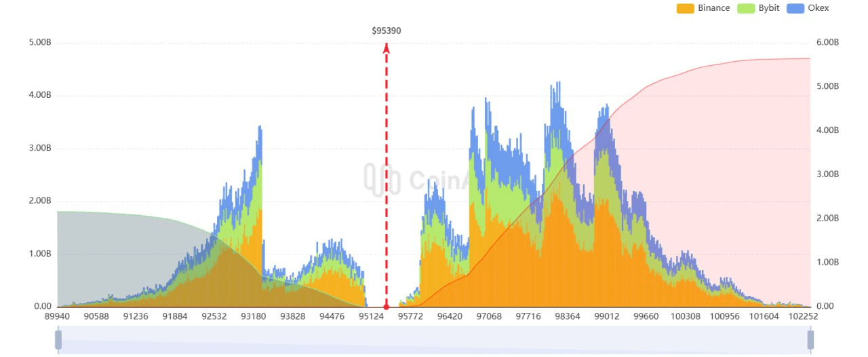This screenshot has height=357, width=868.
Task: Click the right handle of the range slider
Action: 810,339
